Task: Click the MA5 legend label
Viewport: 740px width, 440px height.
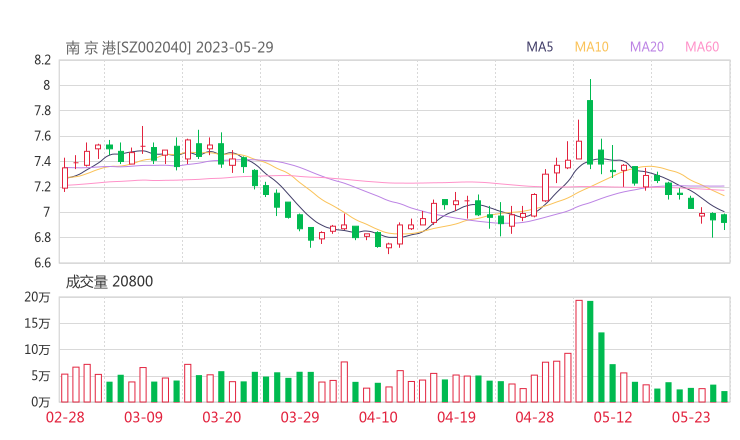Action: tap(539, 47)
